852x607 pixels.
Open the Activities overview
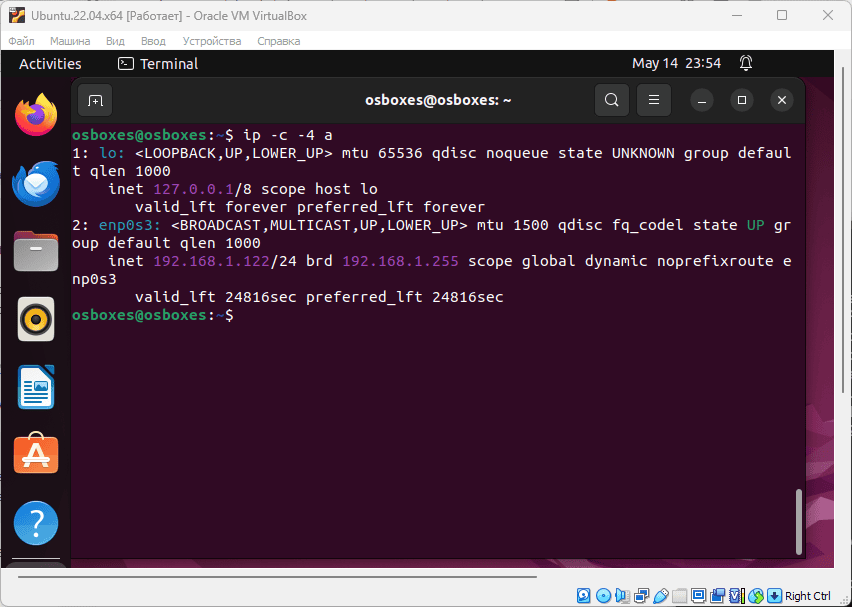click(50, 64)
